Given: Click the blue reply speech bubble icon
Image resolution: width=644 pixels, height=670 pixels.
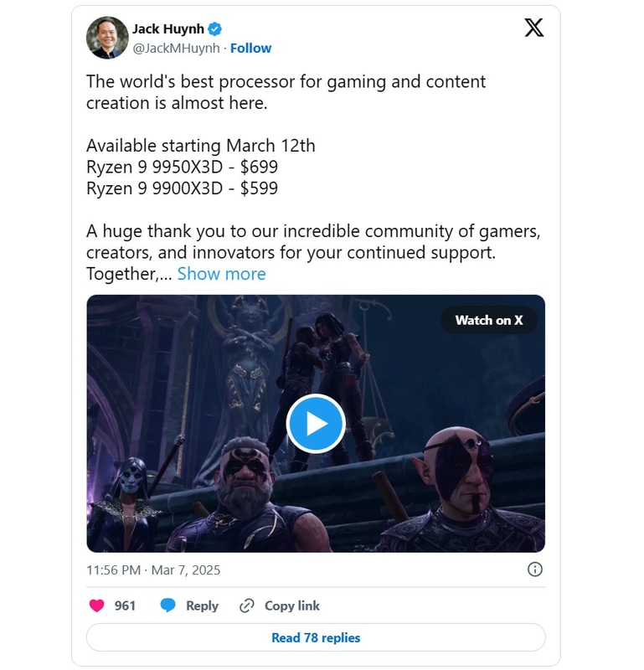Looking at the screenshot, I should pos(167,606).
